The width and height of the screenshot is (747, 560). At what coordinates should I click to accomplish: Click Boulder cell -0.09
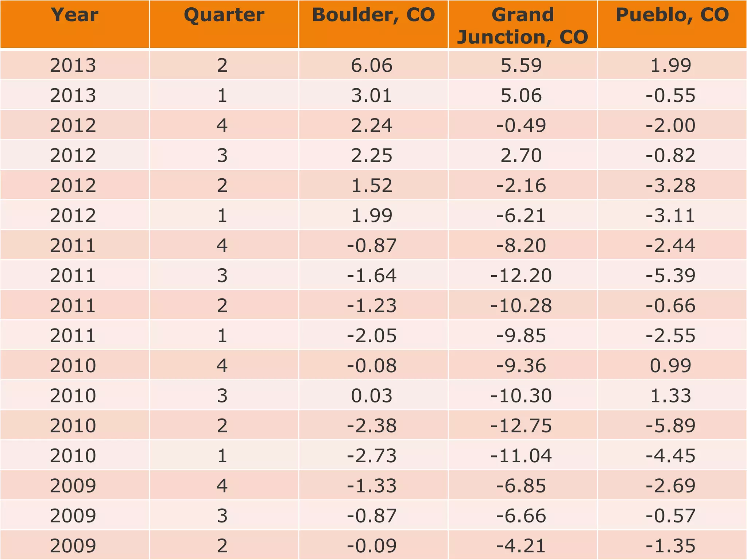click(372, 546)
